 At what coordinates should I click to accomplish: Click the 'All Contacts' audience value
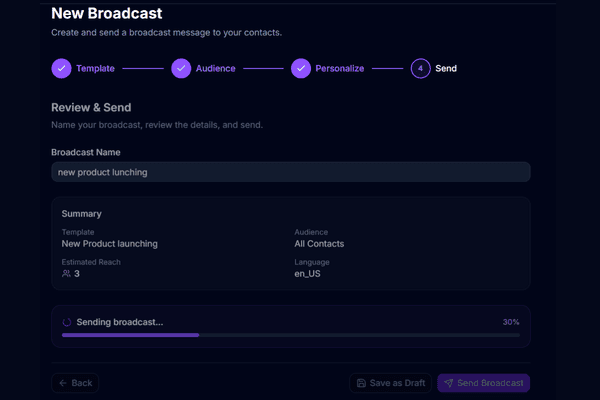[319, 244]
